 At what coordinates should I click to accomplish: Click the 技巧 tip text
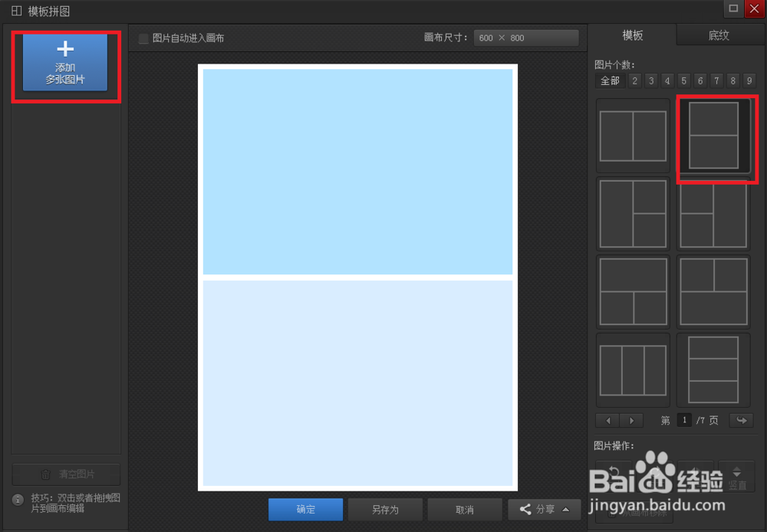76,503
